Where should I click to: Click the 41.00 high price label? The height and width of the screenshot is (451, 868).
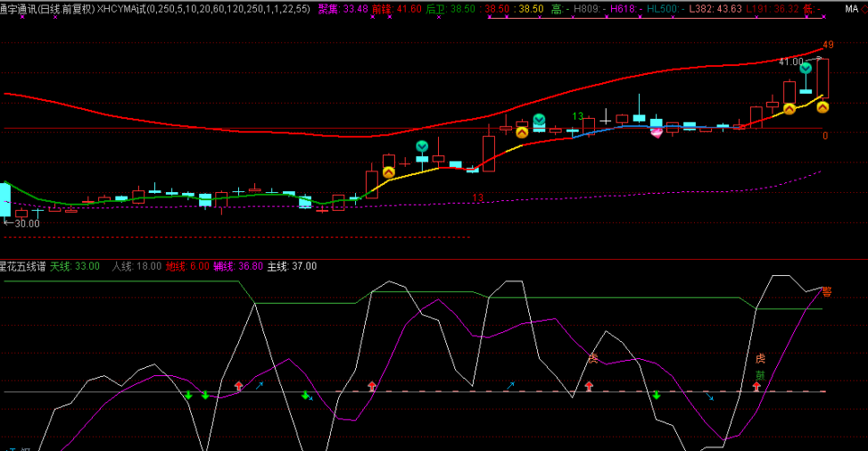click(790, 61)
